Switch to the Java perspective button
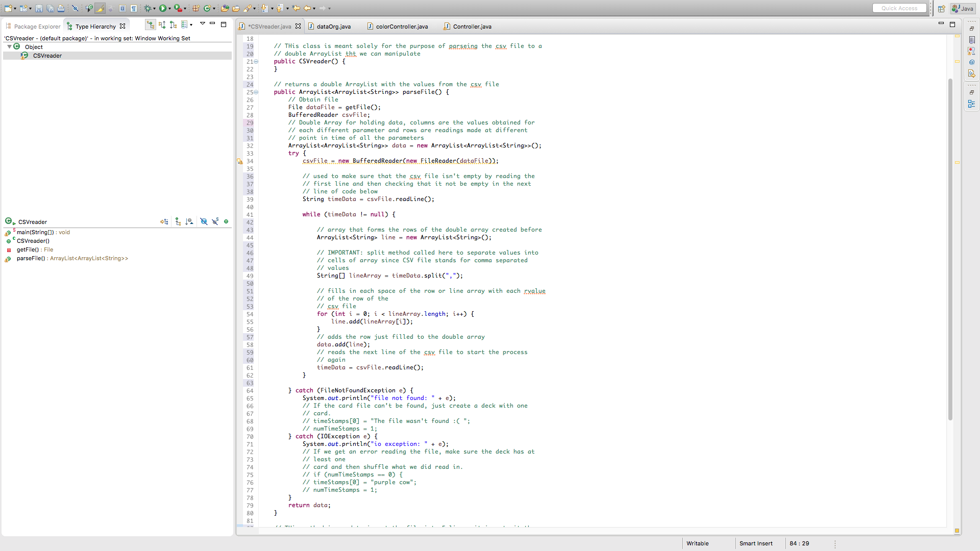The height and width of the screenshot is (551, 980). [x=963, y=9]
